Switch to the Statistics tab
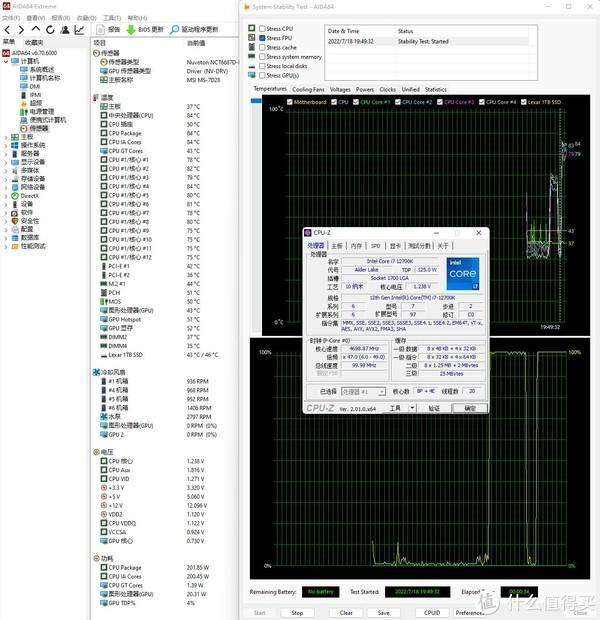 [436, 89]
